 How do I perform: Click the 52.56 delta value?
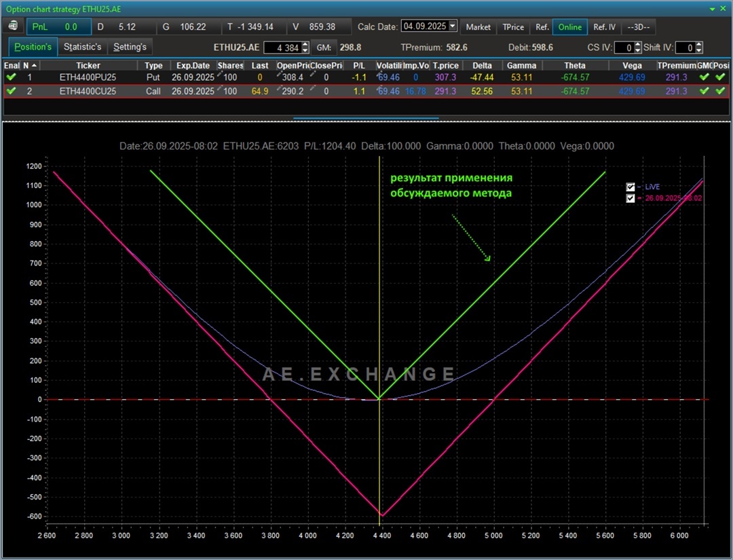tap(482, 91)
